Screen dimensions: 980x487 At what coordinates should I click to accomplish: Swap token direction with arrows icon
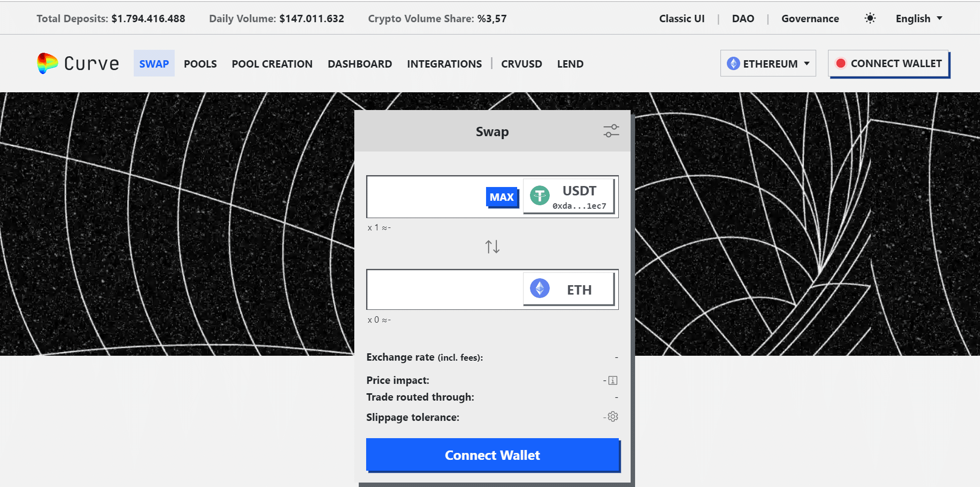coord(492,246)
